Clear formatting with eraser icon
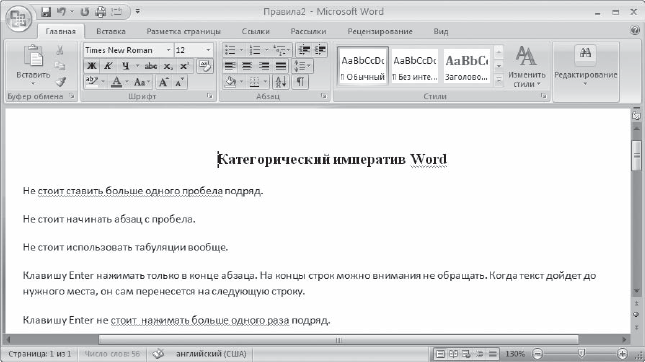 point(205,66)
